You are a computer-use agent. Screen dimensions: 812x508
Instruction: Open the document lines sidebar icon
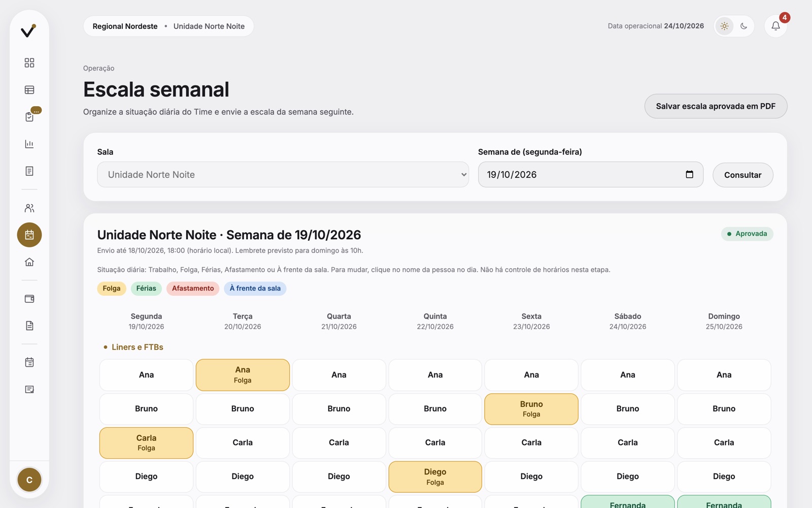29,171
